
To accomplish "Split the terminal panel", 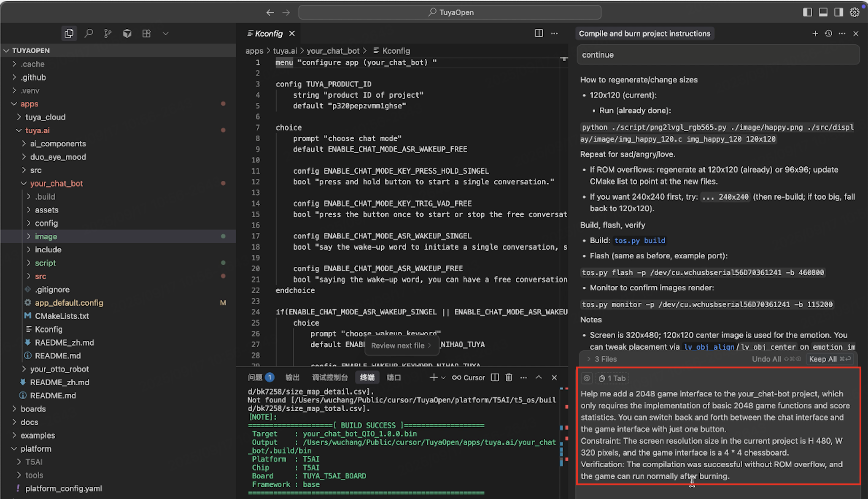I will click(495, 377).
